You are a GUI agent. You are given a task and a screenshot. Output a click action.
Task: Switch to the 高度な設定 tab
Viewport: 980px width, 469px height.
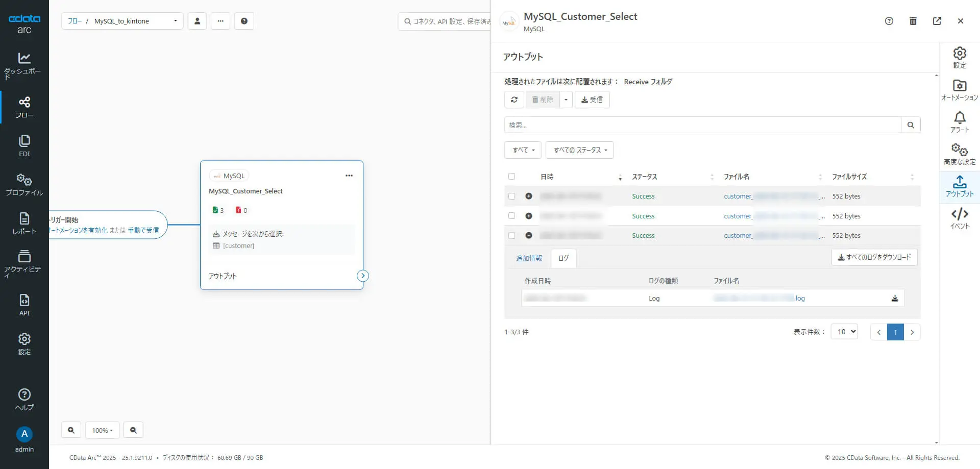[960, 154]
